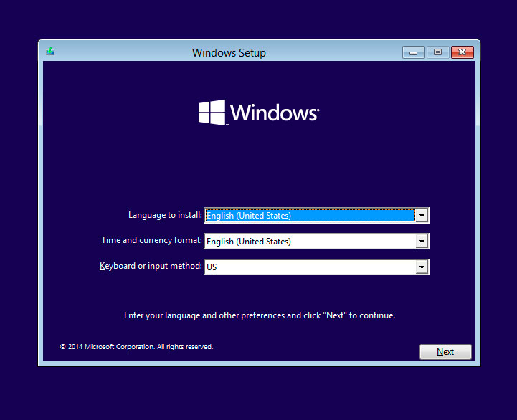This screenshot has height=420, width=517.
Task: Click the 'Keyboard or input method' label
Action: (x=151, y=266)
